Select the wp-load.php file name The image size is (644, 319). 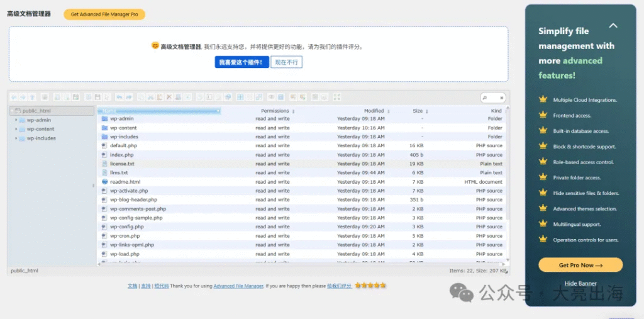tap(125, 254)
